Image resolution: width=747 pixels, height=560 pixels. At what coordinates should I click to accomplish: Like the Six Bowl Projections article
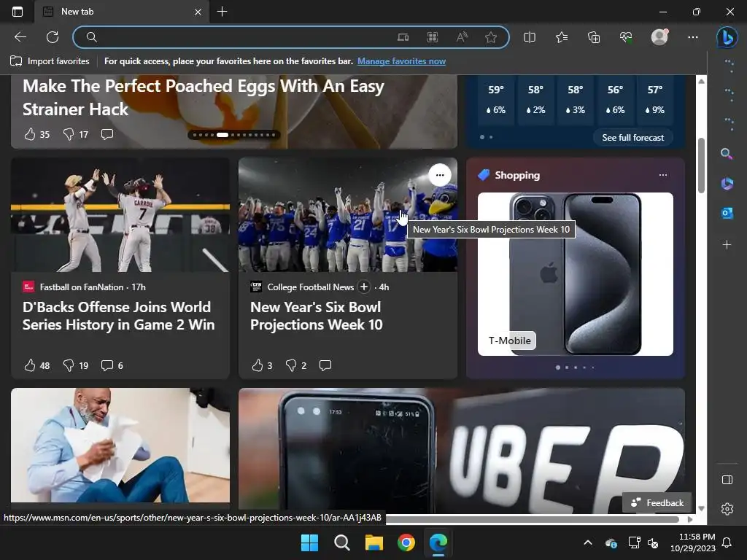[x=258, y=365]
